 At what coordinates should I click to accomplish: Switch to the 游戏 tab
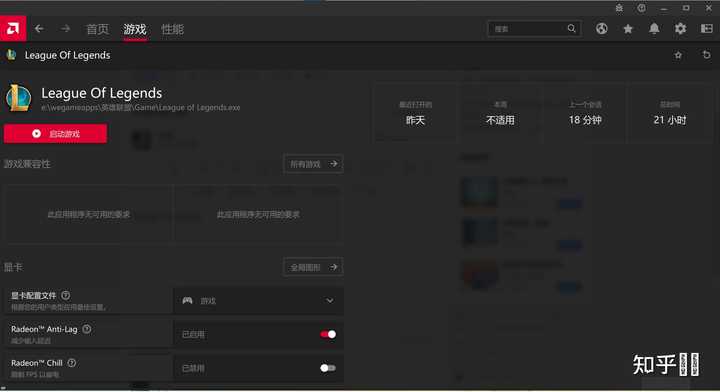point(135,29)
